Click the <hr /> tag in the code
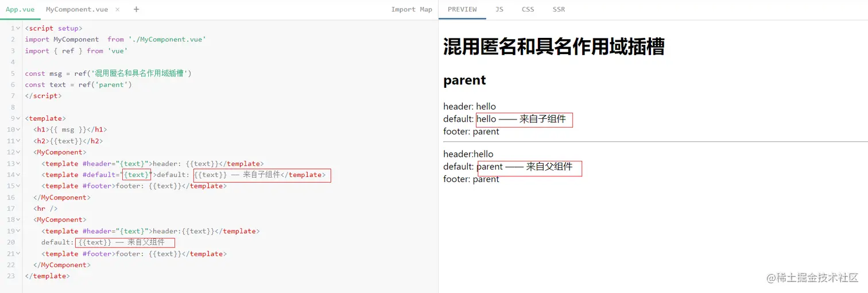868x293 pixels. [x=45, y=209]
